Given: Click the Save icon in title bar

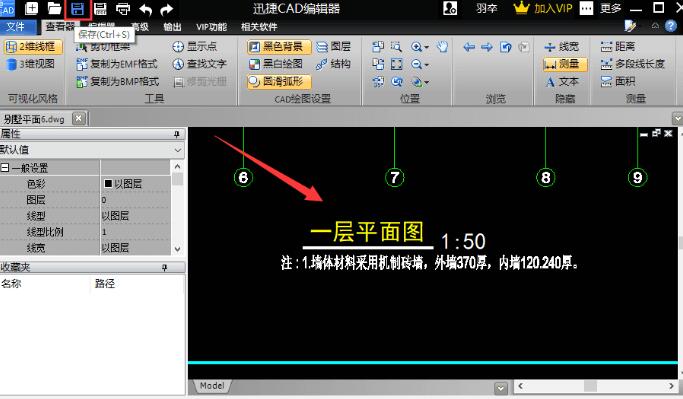Looking at the screenshot, I should pyautogui.click(x=78, y=9).
